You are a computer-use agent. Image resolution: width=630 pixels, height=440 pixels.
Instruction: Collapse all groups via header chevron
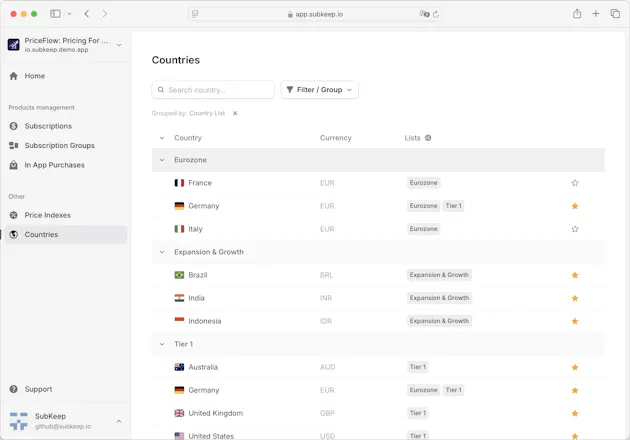[x=162, y=138]
